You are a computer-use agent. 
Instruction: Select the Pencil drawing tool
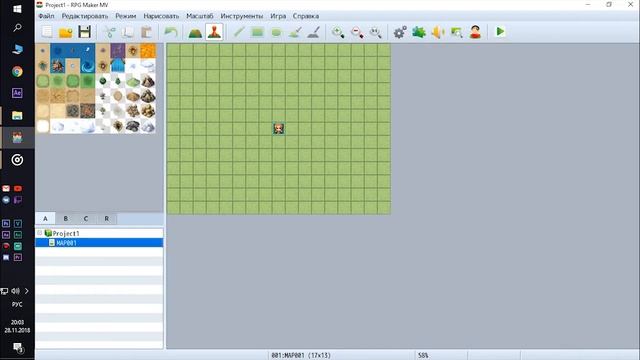point(239,32)
